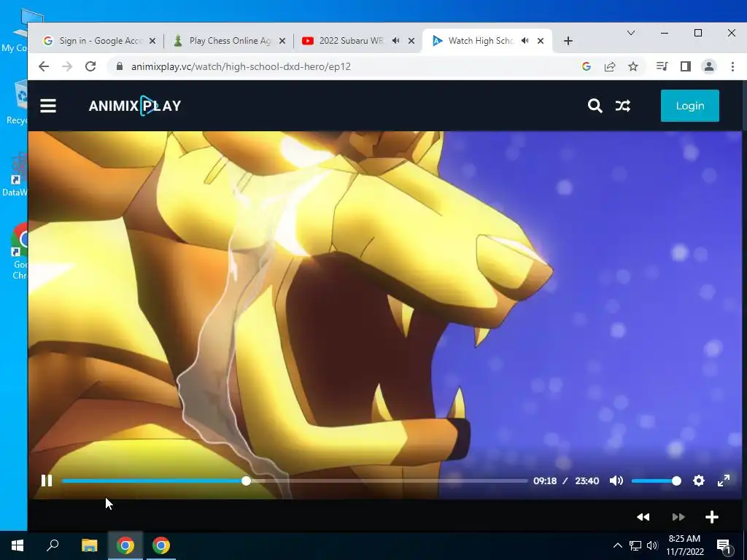Click the plus icon below the player
747x560 pixels.
[712, 517]
